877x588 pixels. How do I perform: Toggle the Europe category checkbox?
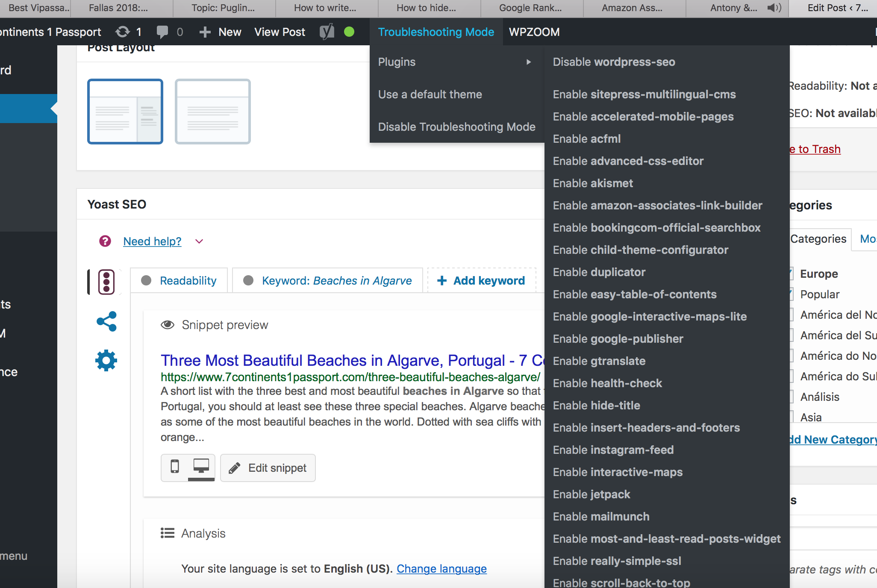792,273
